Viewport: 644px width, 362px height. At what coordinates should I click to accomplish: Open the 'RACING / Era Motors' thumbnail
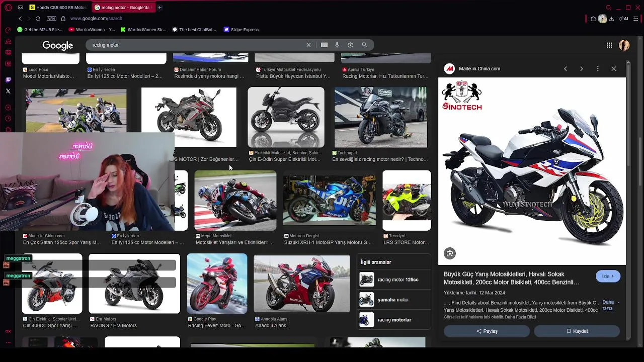[134, 284]
